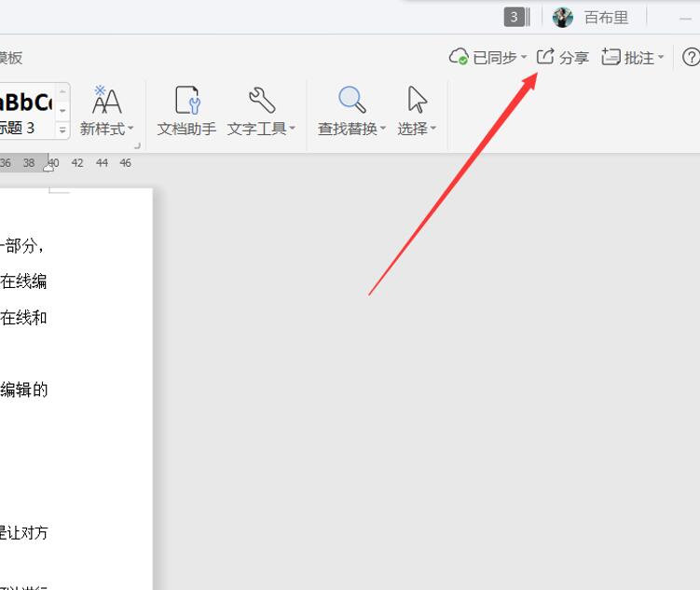
Task: Click the Share export arrow icon
Action: click(x=545, y=57)
